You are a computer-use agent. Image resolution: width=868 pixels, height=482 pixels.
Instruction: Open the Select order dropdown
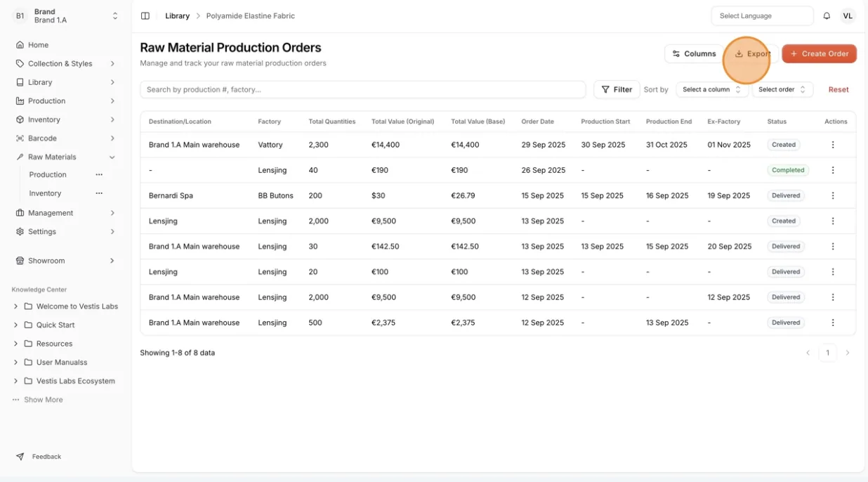point(782,90)
